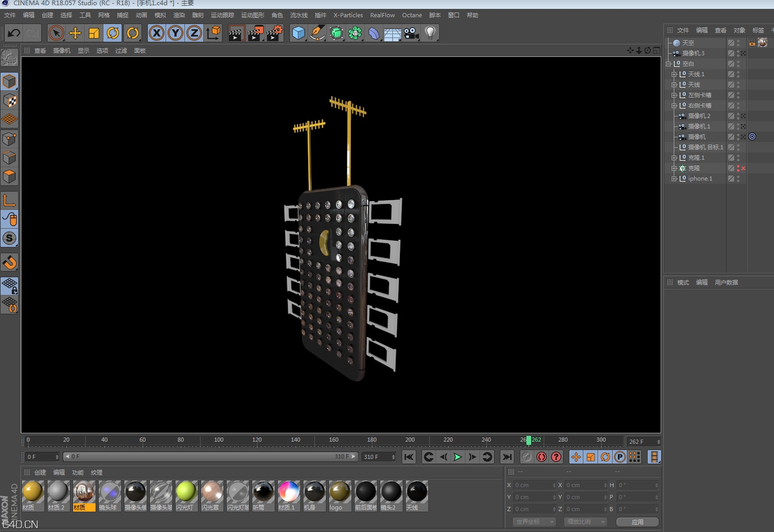The image size is (774, 532).
Task: Expand the iphone.1 object in the tree
Action: pos(674,179)
